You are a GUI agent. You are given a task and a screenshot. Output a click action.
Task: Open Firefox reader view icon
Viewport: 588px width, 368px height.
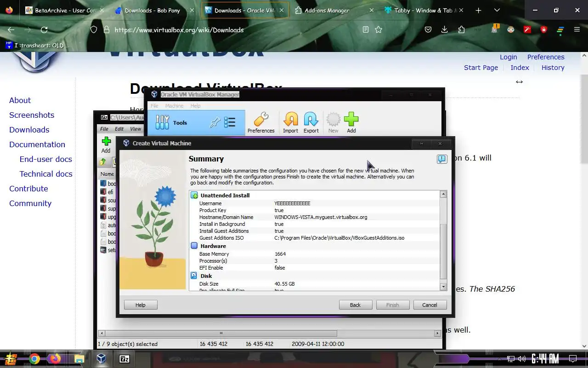click(x=366, y=29)
